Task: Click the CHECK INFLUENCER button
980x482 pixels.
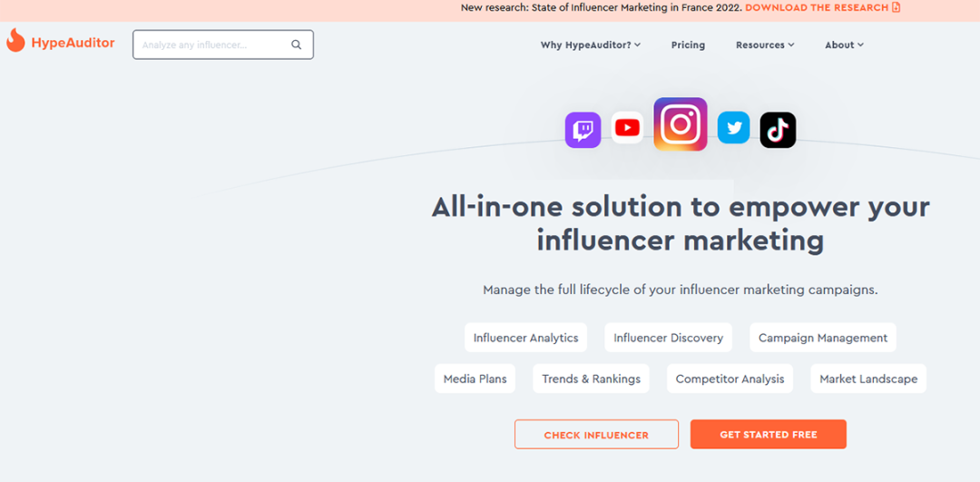Action: [x=596, y=435]
